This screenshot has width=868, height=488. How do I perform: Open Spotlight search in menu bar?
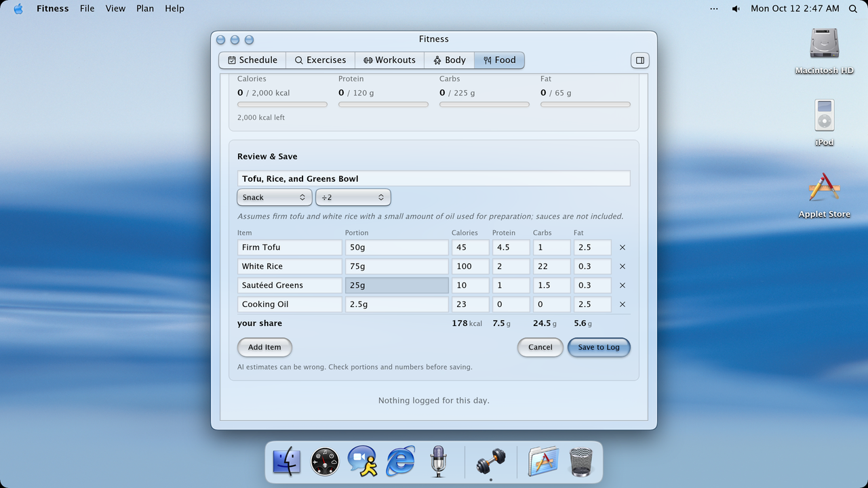(x=853, y=9)
